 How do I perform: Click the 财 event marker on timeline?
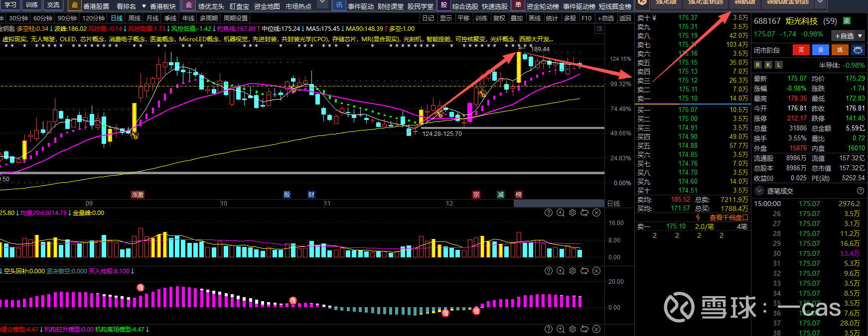[x=311, y=195]
